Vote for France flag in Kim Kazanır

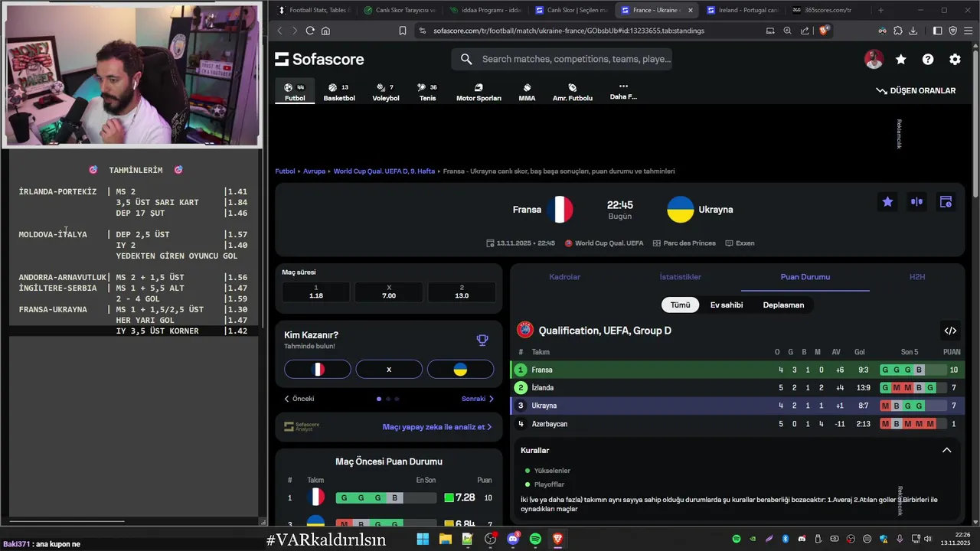[318, 370]
